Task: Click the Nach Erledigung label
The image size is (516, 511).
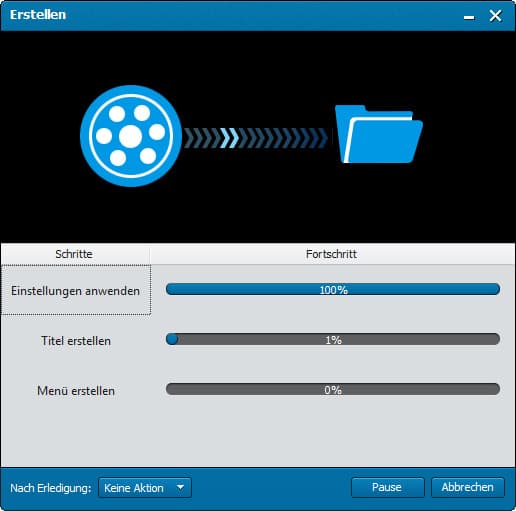Action: pyautogui.click(x=51, y=488)
